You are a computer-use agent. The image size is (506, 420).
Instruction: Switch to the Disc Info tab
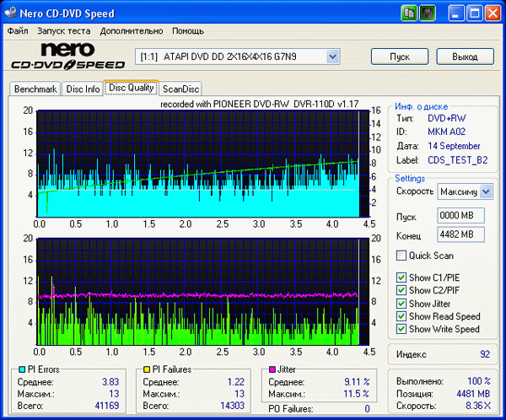(83, 89)
